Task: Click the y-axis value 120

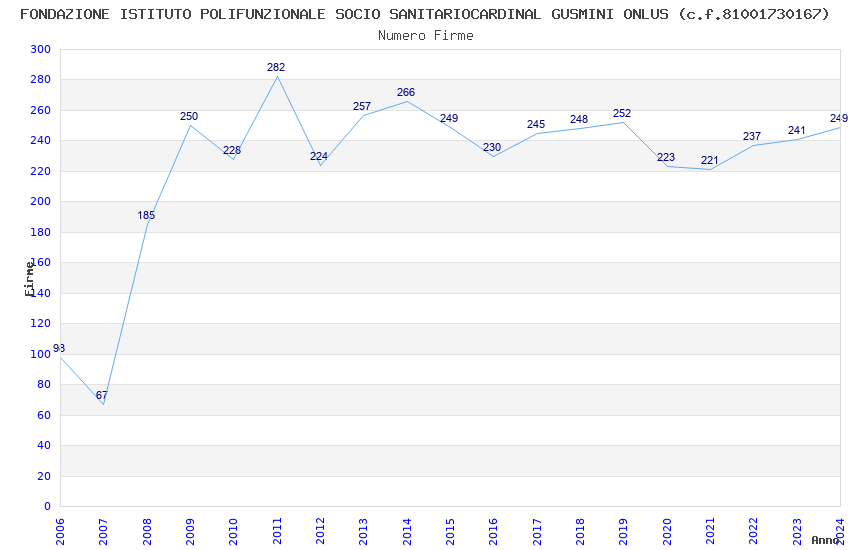Action: [41, 323]
